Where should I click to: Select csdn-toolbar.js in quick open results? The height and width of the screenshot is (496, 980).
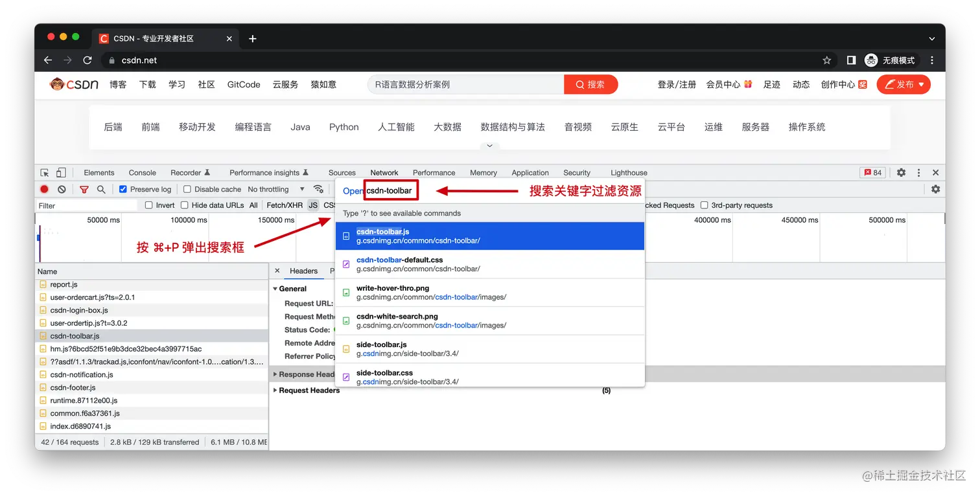coord(490,236)
